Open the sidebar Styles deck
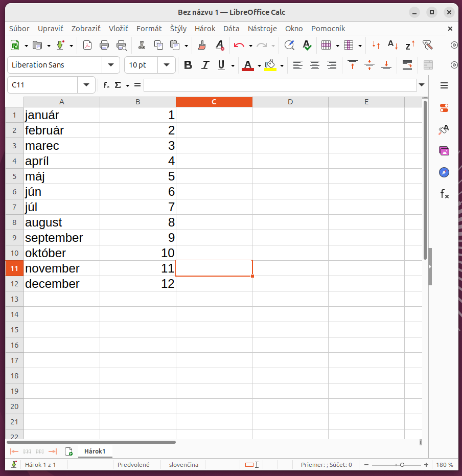 [x=444, y=130]
